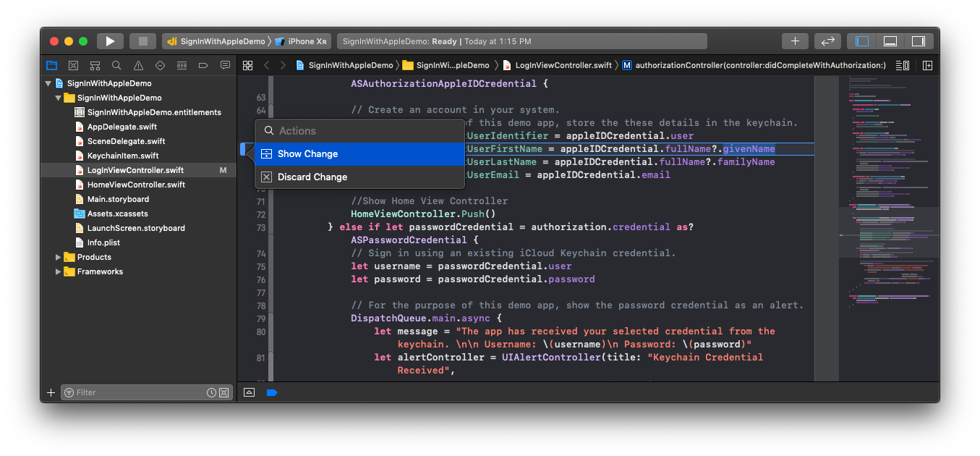
Task: Click the minimap code overview
Action: click(x=888, y=227)
